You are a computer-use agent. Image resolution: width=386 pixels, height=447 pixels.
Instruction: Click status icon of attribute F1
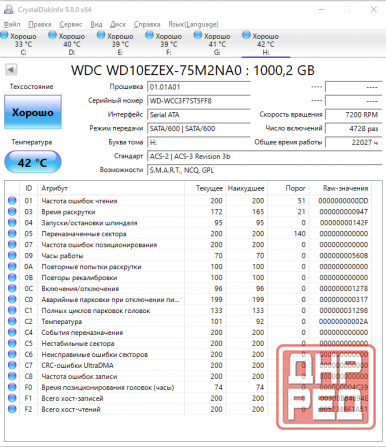click(12, 398)
